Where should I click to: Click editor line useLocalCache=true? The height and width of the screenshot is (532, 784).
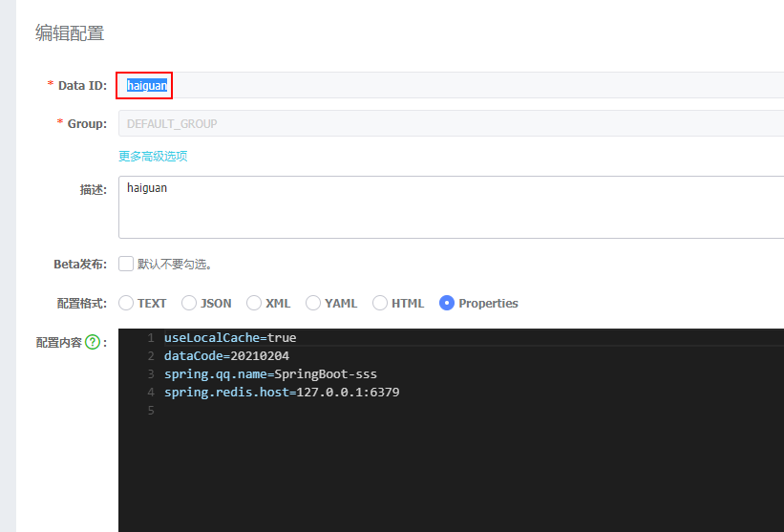click(230, 338)
